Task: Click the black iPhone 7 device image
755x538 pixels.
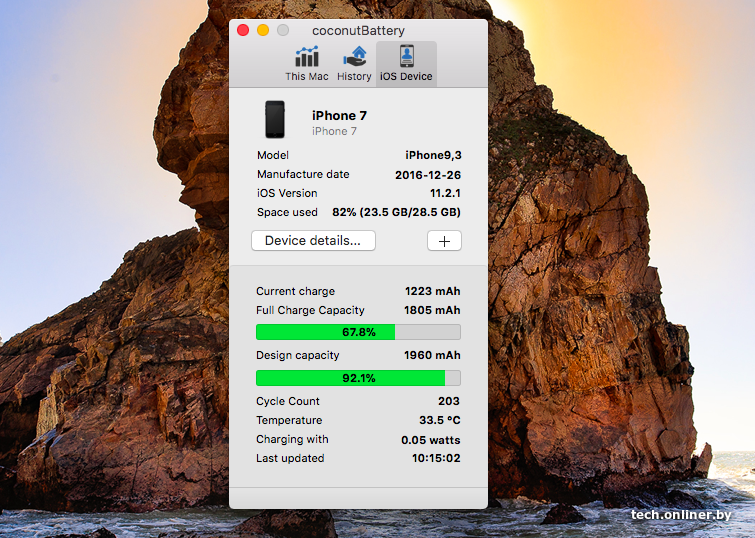Action: (275, 119)
